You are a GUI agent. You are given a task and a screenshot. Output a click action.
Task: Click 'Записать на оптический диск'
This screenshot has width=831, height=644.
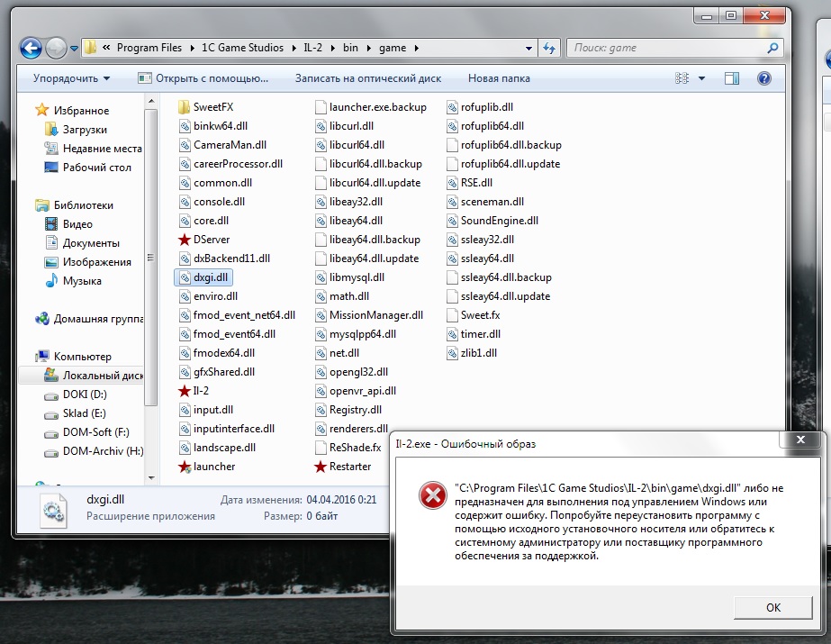(368, 78)
